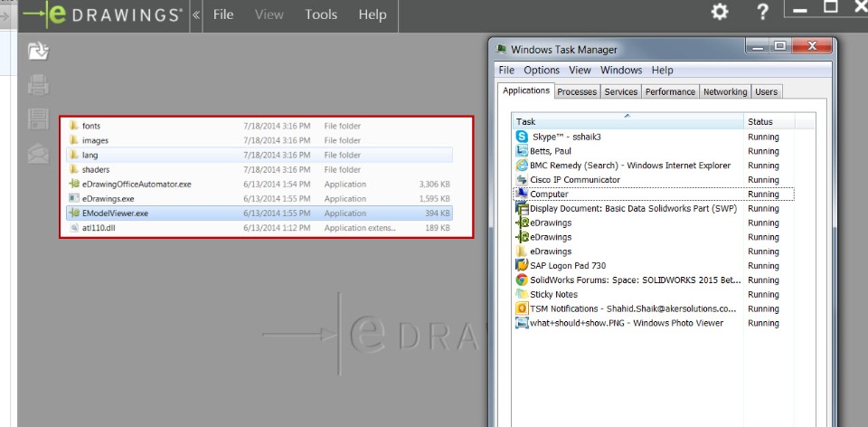
Task: Click the TSM Notifications task icon
Action: (x=522, y=308)
